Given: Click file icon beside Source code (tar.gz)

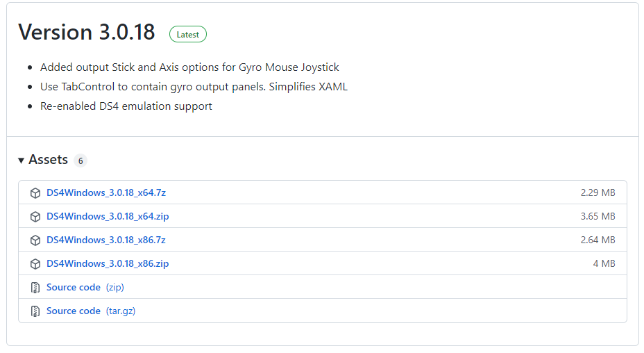Looking at the screenshot, I should click(x=35, y=311).
